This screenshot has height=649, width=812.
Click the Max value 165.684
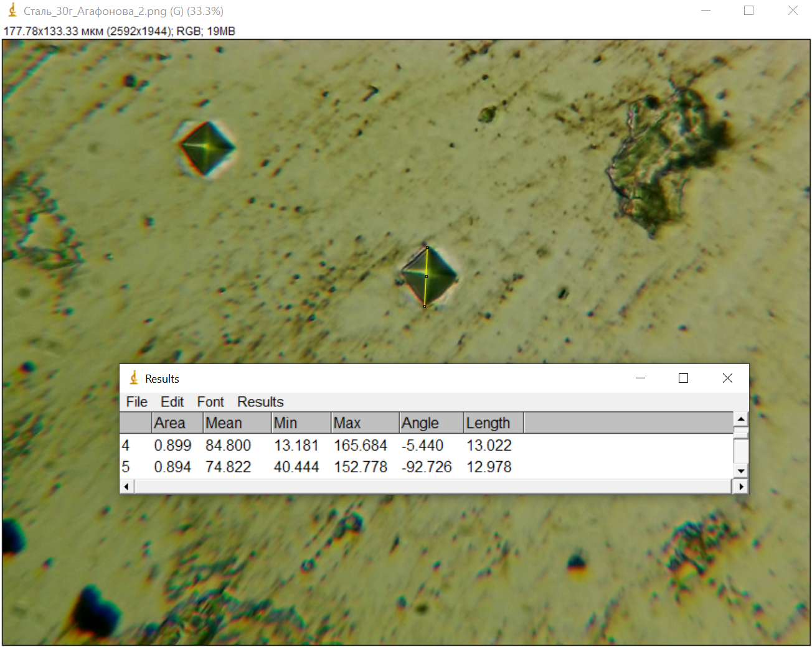361,446
